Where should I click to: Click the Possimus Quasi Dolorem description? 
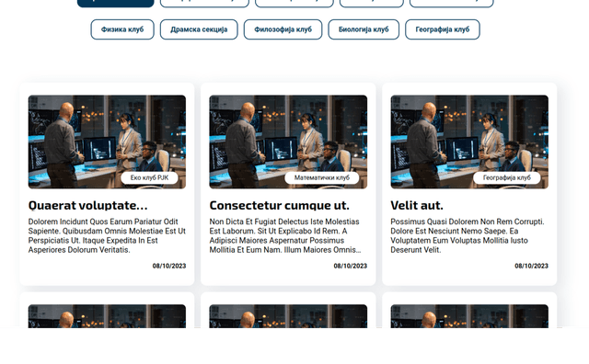(x=468, y=235)
